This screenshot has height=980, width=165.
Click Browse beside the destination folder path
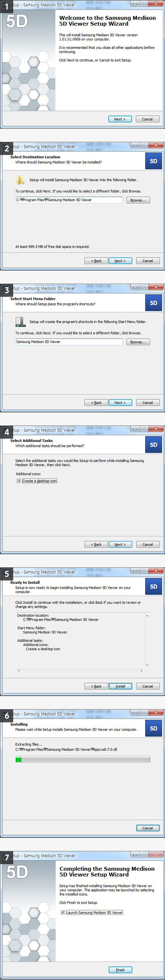(x=138, y=200)
